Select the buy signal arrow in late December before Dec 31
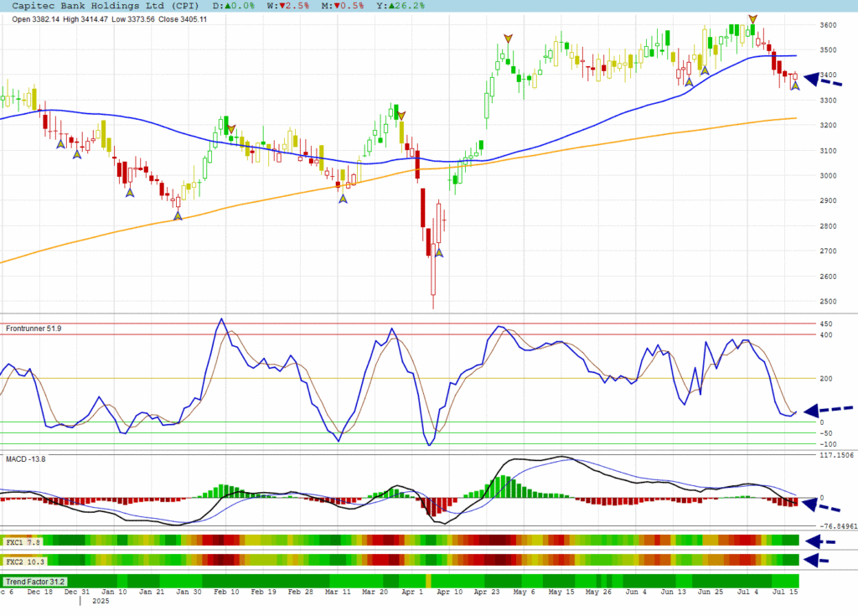The image size is (858, 616). (60, 144)
